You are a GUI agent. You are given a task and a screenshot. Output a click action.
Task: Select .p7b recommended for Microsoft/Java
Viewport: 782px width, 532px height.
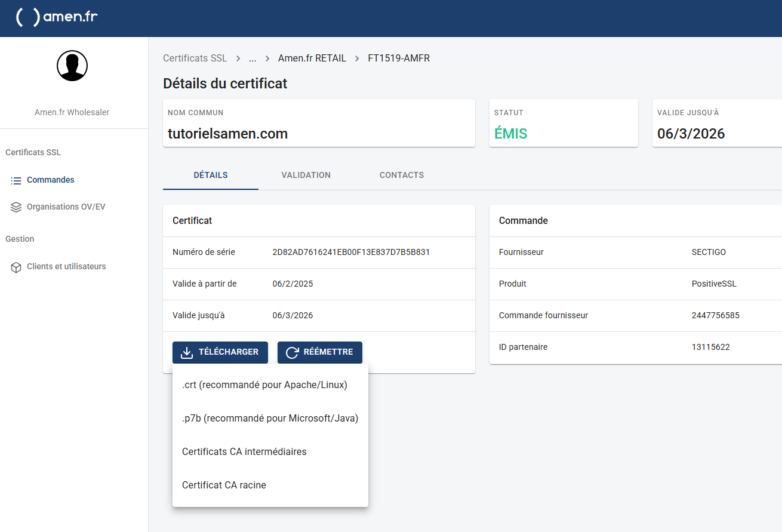pos(270,419)
